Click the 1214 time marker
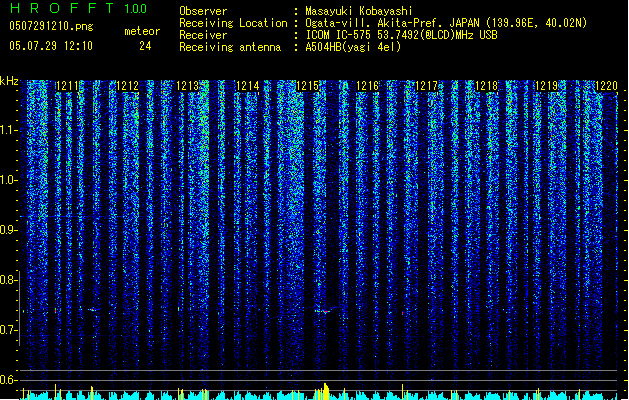The height and width of the screenshot is (400, 629). click(247, 85)
